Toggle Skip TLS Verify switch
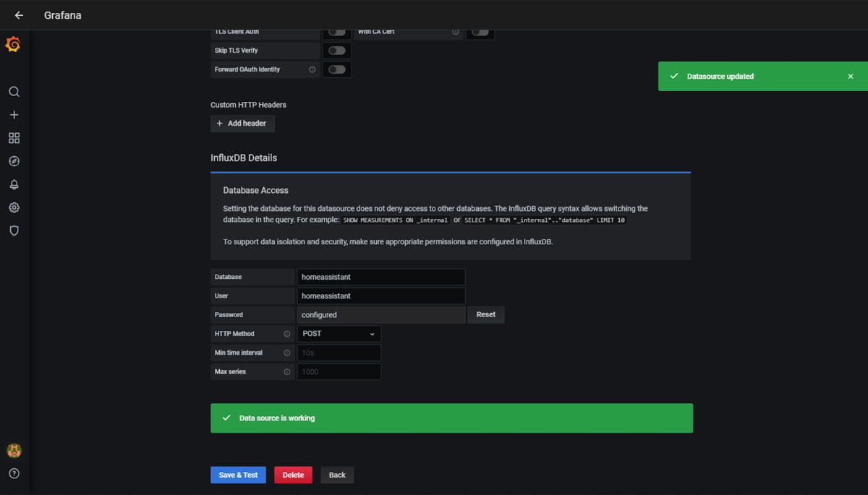 pos(337,51)
